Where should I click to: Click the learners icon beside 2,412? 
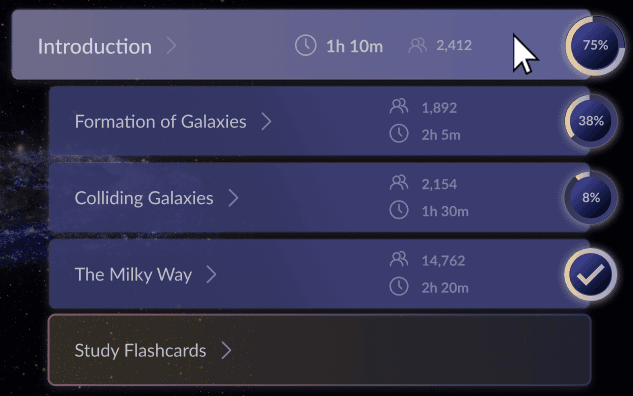(x=417, y=45)
